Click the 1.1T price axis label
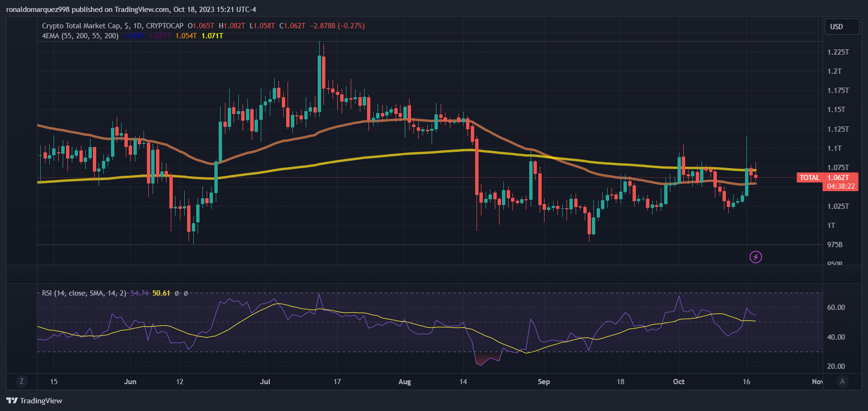The image size is (868, 411). click(835, 148)
